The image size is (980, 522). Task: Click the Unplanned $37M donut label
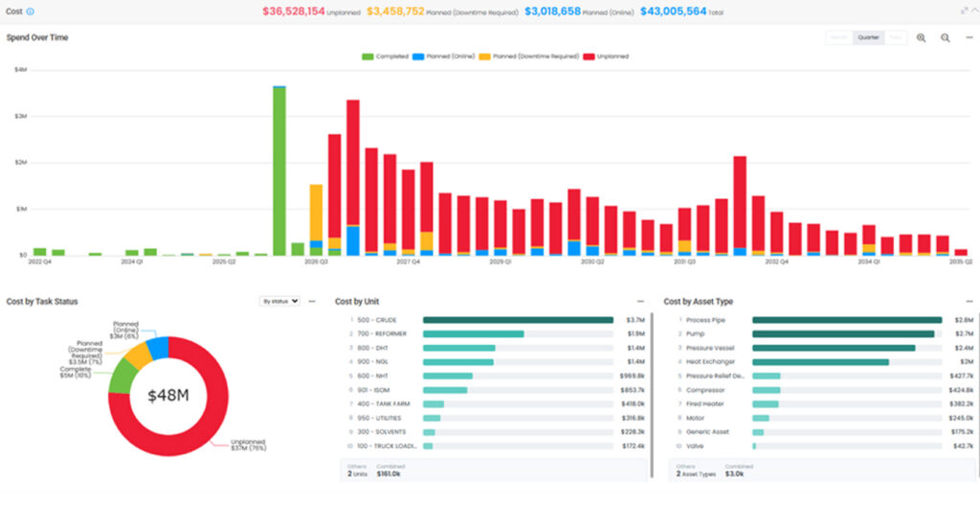pyautogui.click(x=248, y=444)
